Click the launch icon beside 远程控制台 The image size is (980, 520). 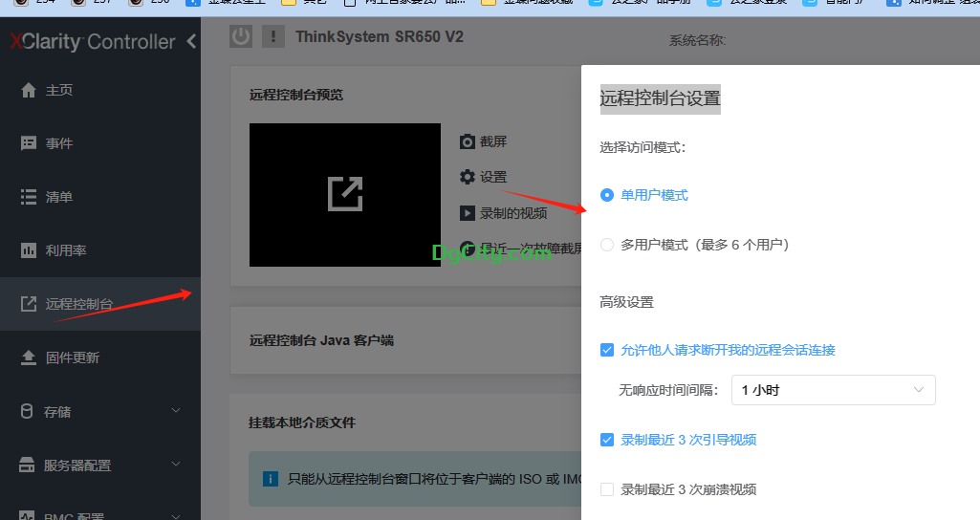coord(29,304)
